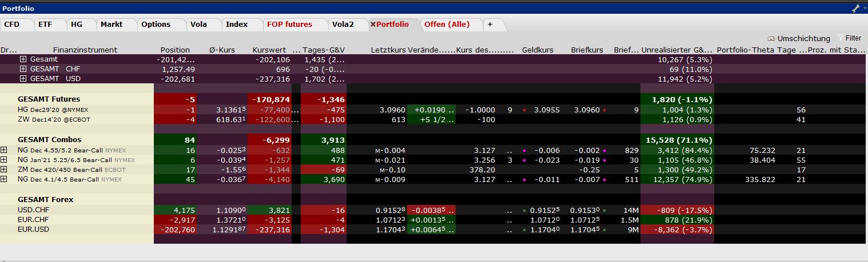Sort by the Position column header
Viewport: 868px width, 262px height.
coord(175,50)
